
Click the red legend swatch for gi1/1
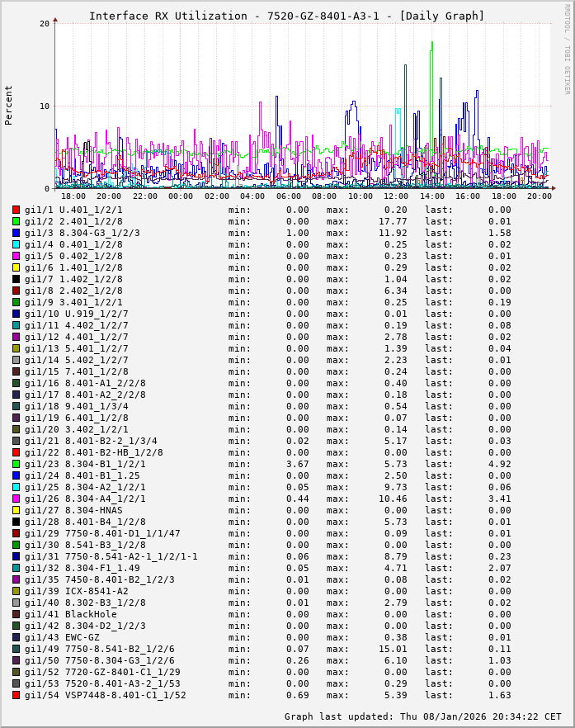coord(16,210)
